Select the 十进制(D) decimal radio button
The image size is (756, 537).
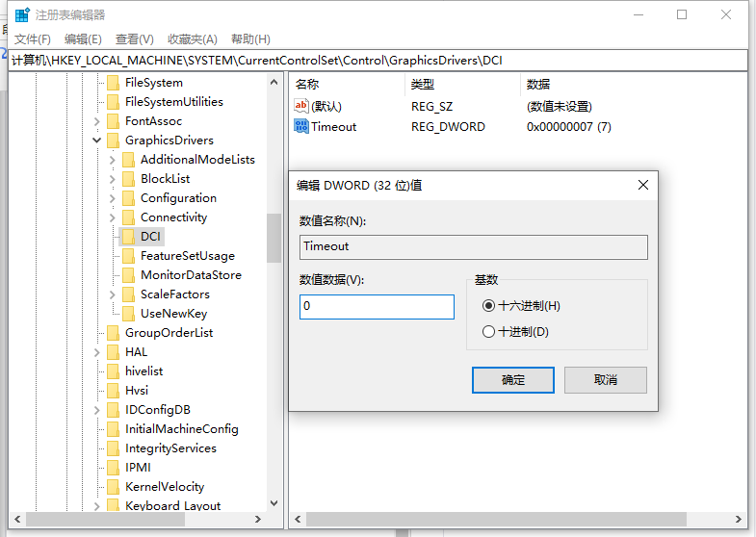489,332
